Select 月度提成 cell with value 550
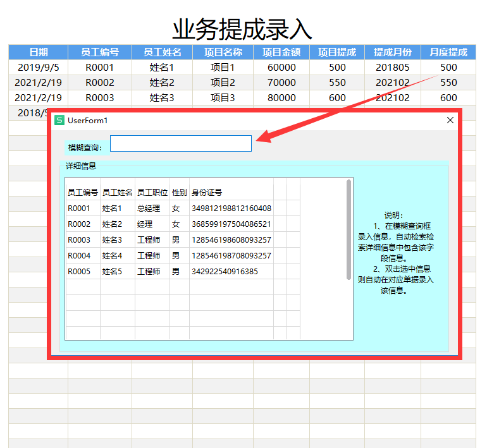This screenshot has width=487, height=448. coord(448,83)
